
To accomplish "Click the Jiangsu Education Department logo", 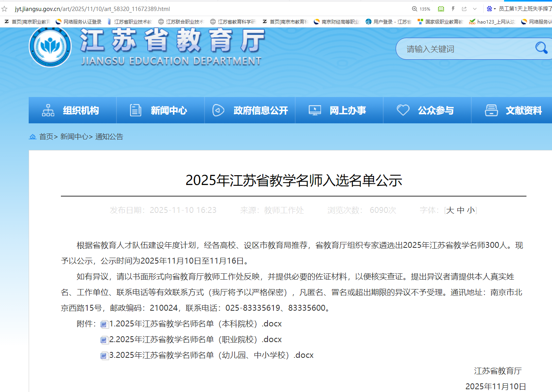I will point(50,47).
